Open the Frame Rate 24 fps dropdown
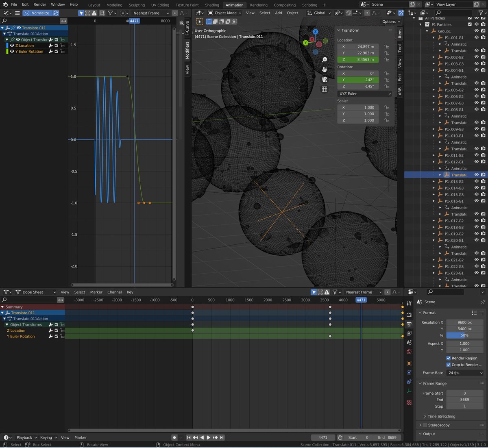The image size is (488, 448). click(465, 373)
